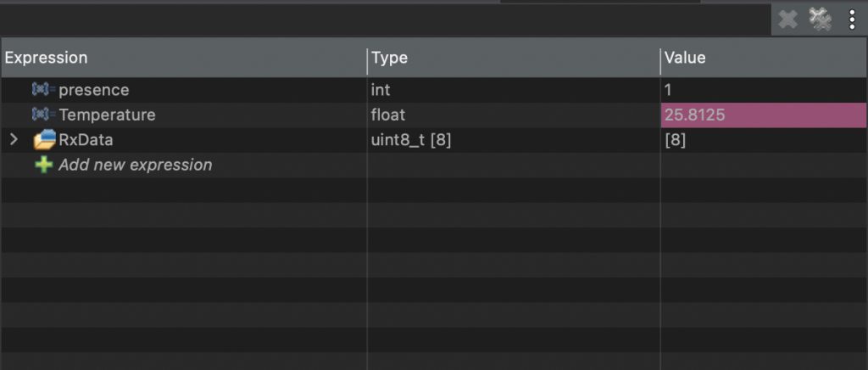This screenshot has width=868, height=370.
Task: Click the RxData folder icon
Action: (44, 140)
